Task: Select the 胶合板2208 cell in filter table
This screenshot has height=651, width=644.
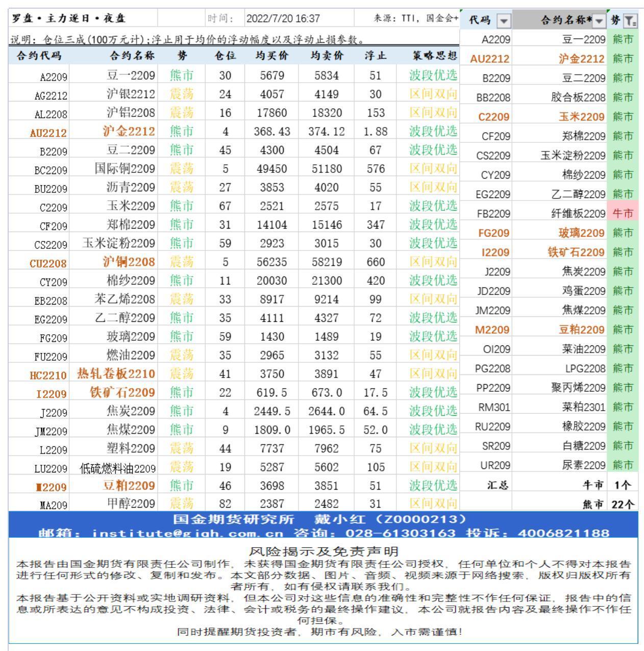Action: pyautogui.click(x=560, y=97)
